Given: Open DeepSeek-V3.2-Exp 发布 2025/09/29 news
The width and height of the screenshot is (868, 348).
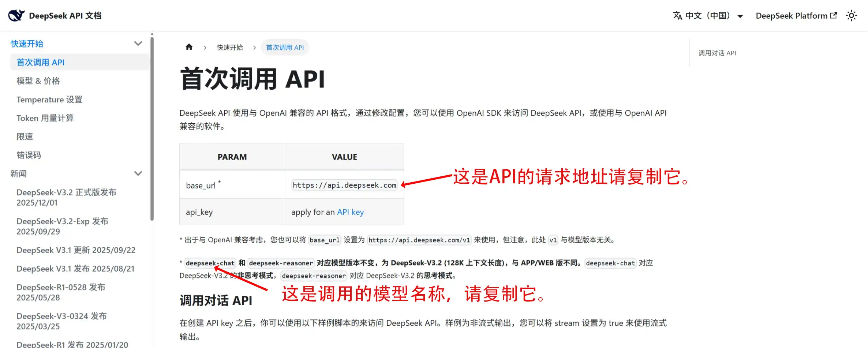Looking at the screenshot, I should [62, 226].
